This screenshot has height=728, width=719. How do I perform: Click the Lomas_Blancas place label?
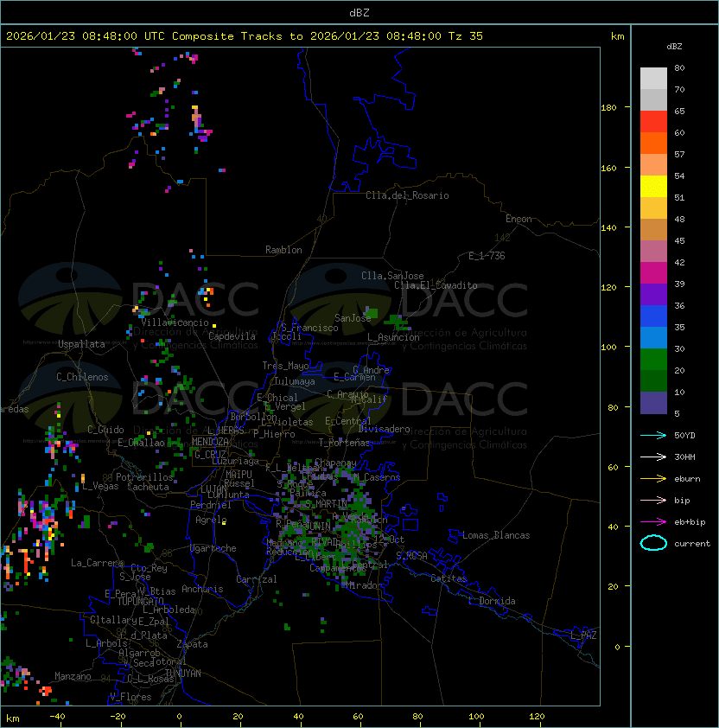[x=496, y=535]
